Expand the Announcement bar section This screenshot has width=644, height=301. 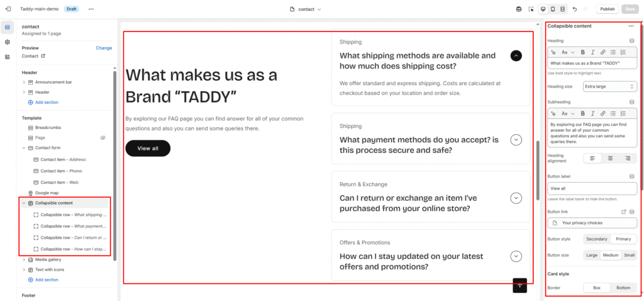click(x=24, y=82)
